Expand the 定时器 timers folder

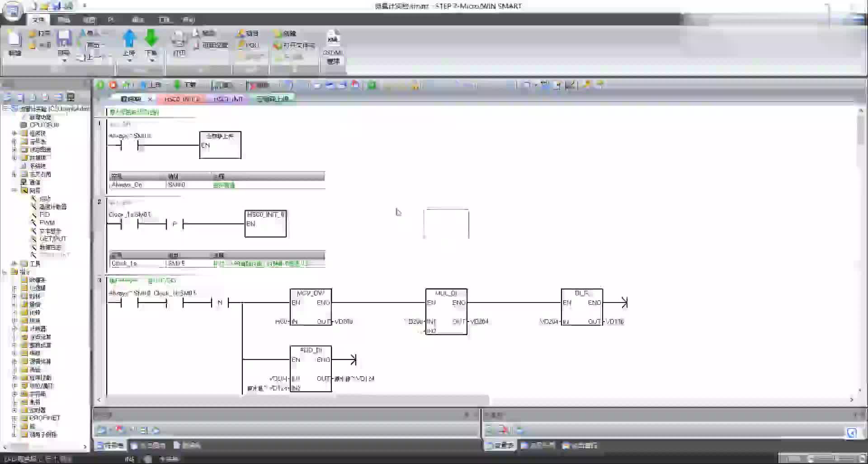(14, 410)
